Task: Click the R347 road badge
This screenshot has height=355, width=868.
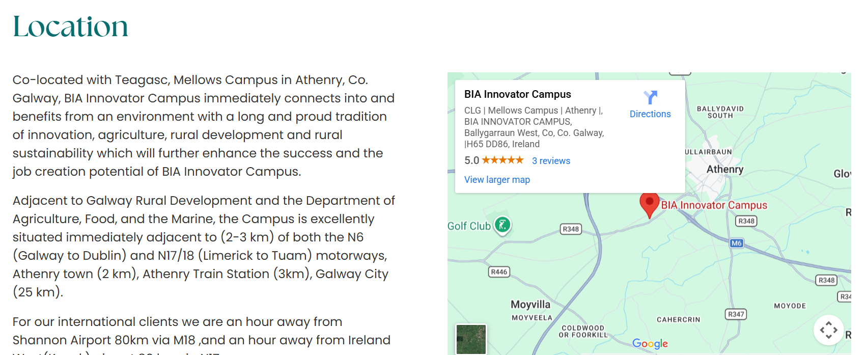Action: (736, 314)
